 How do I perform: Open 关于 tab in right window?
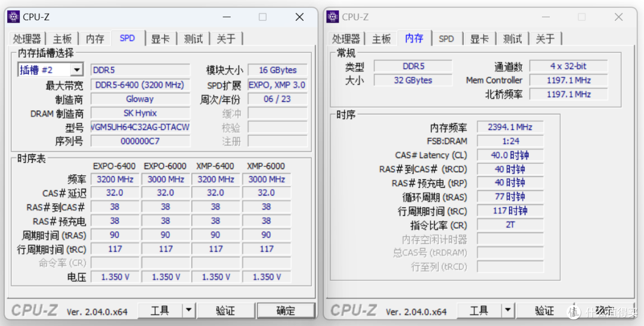(x=546, y=39)
